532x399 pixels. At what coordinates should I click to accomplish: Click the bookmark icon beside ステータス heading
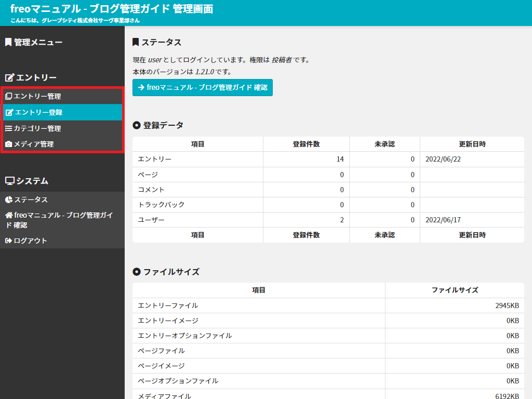pyautogui.click(x=136, y=42)
